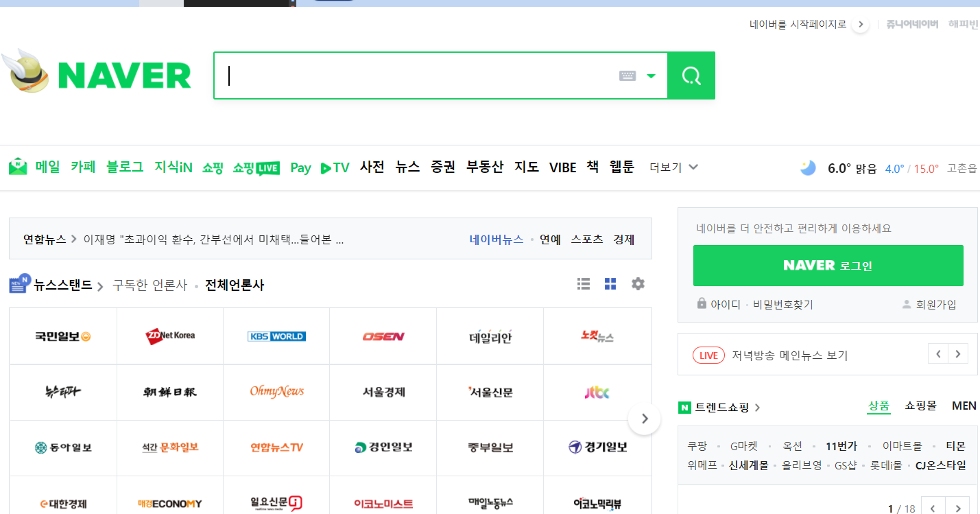This screenshot has width=980, height=514.
Task: Switch newsstand to list view
Action: [584, 283]
